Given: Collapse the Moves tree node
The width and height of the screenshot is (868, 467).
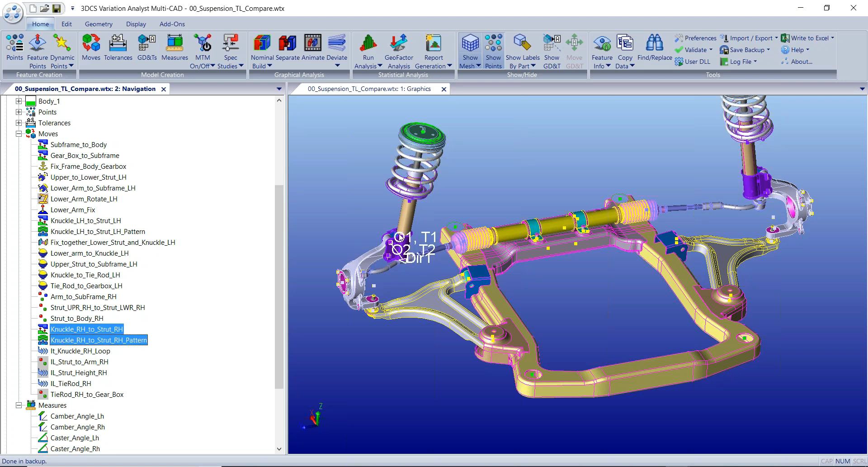Looking at the screenshot, I should point(19,133).
